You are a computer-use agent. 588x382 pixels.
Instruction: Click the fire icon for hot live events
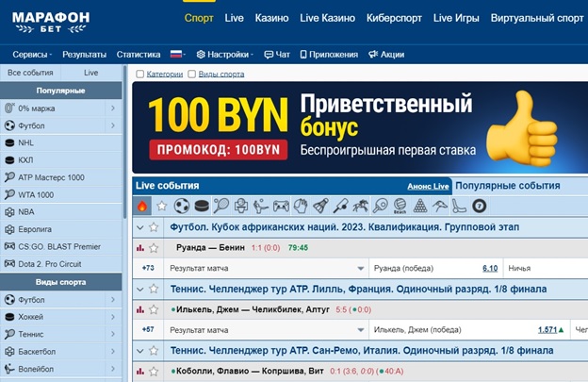(143, 206)
